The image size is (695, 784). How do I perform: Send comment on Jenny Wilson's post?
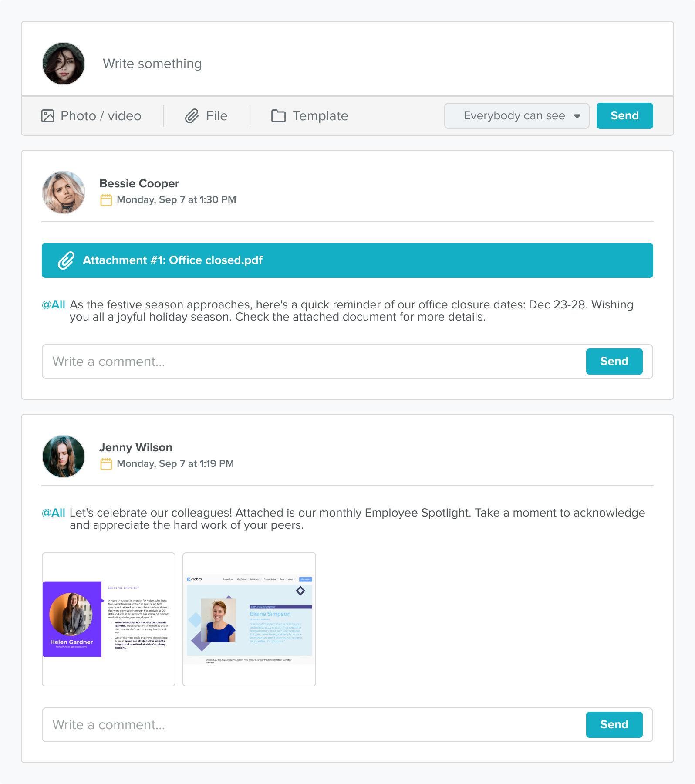(614, 725)
